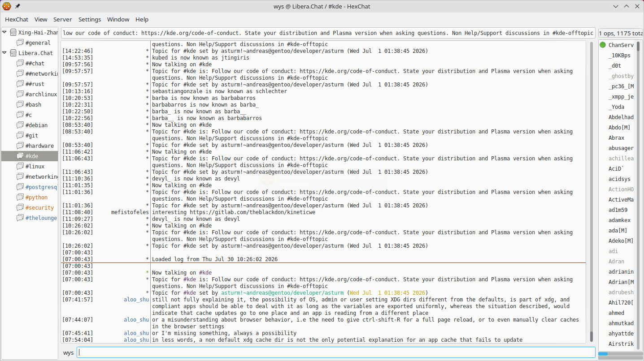Select user adi in the user list
644x361 pixels.
pos(613,251)
